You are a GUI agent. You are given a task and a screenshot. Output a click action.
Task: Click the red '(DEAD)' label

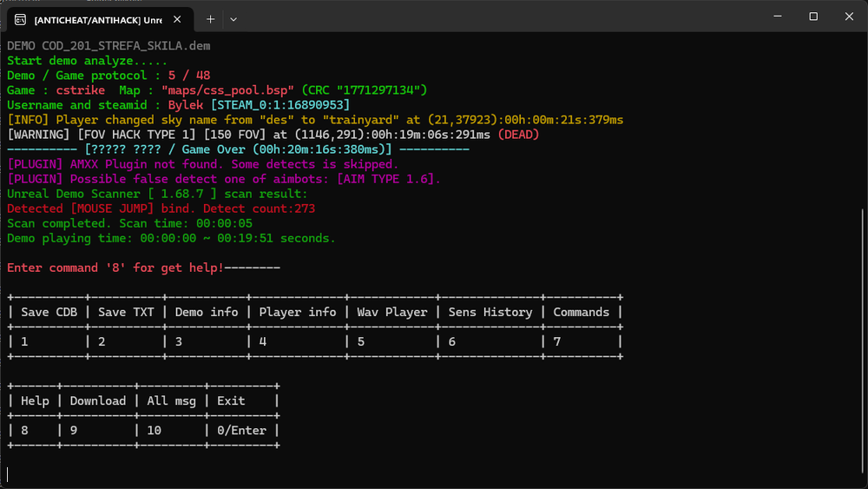click(x=518, y=135)
